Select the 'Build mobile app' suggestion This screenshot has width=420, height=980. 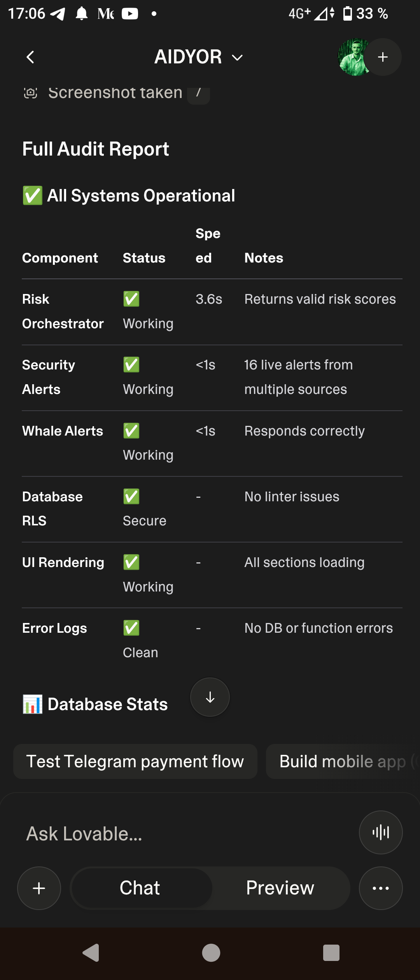(x=341, y=761)
